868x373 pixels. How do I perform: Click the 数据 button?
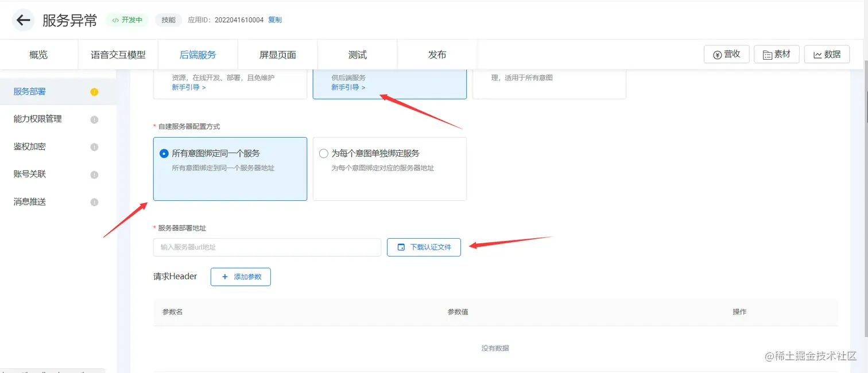click(827, 54)
